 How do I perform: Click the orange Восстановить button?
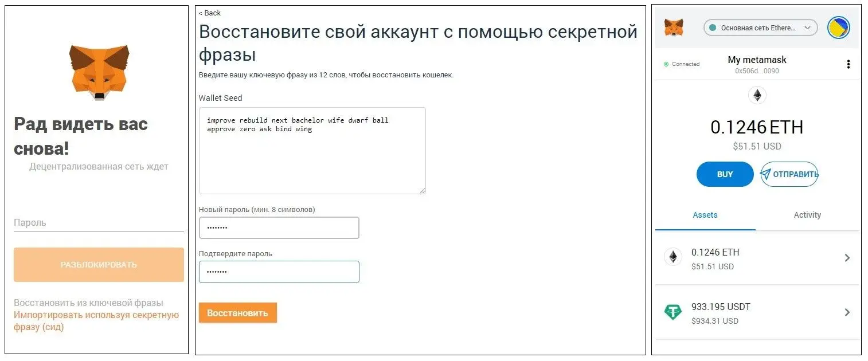pyautogui.click(x=237, y=313)
